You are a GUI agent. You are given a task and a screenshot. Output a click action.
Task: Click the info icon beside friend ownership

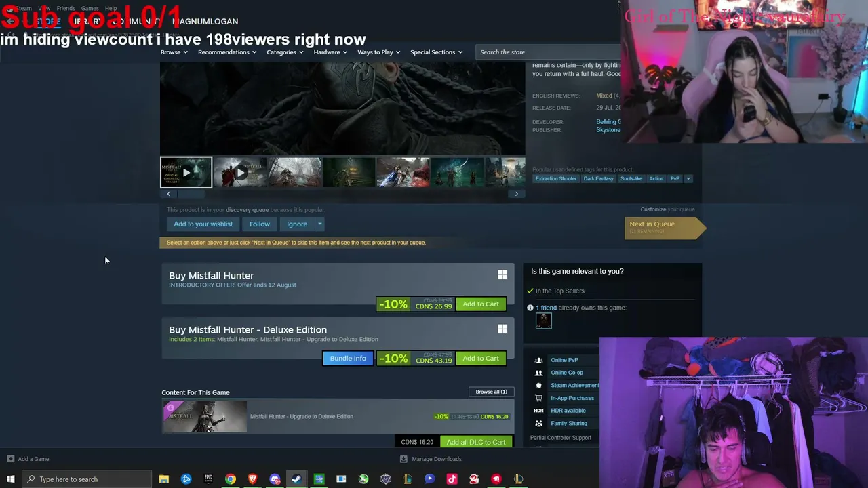click(x=530, y=308)
